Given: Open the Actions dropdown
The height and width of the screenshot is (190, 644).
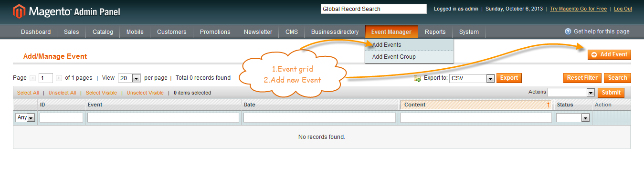Looking at the screenshot, I should tap(571, 93).
